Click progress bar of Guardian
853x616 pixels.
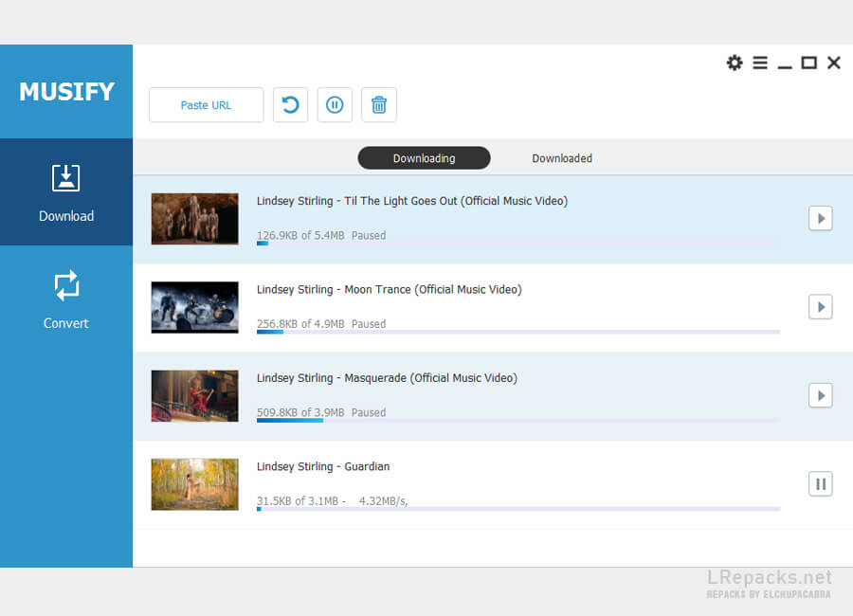[x=518, y=509]
